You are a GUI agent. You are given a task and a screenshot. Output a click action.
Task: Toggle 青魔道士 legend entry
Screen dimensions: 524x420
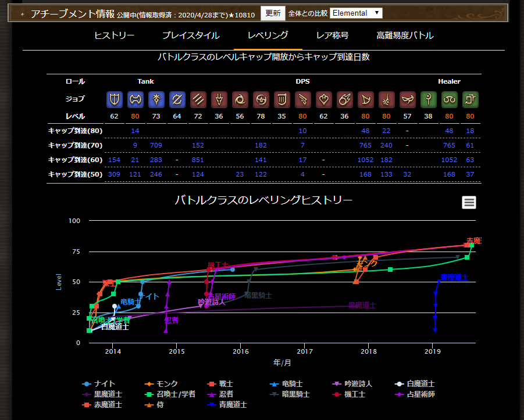(x=227, y=405)
